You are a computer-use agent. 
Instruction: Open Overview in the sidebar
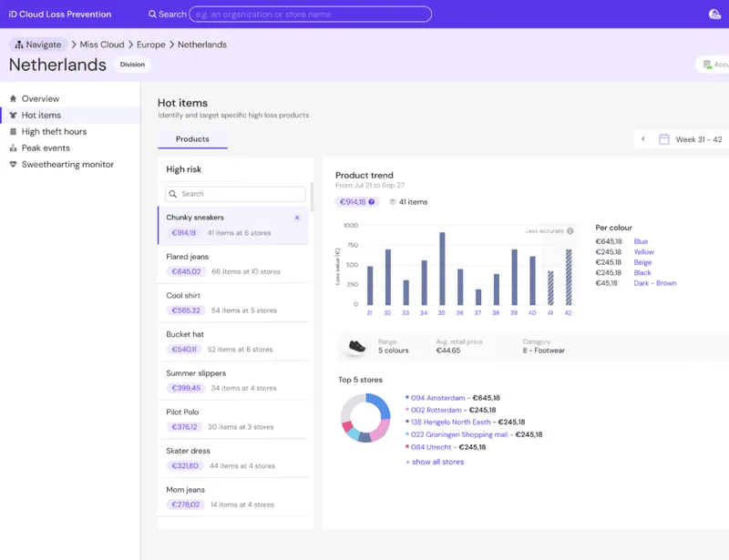[x=70, y=98]
